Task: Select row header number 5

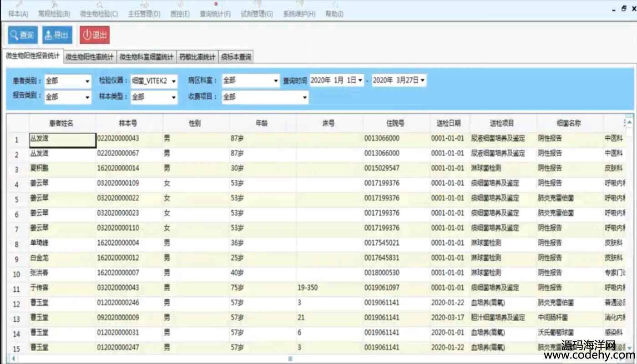Action: pyautogui.click(x=18, y=199)
